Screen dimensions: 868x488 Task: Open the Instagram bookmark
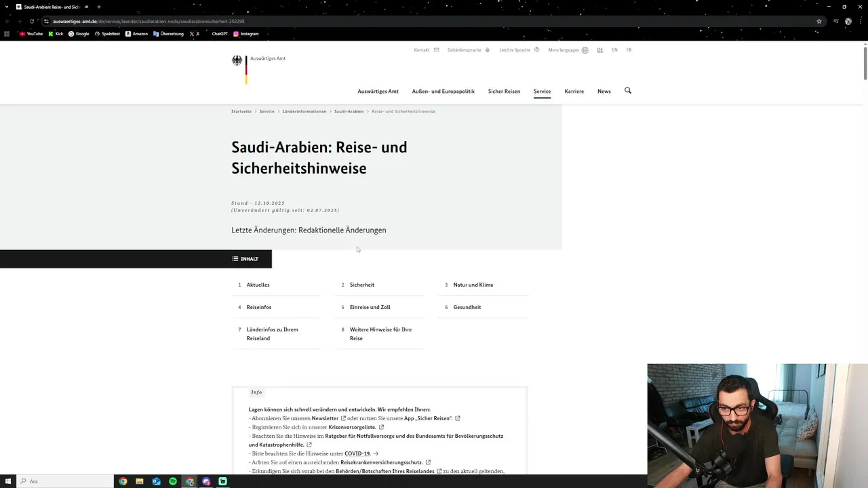(246, 34)
